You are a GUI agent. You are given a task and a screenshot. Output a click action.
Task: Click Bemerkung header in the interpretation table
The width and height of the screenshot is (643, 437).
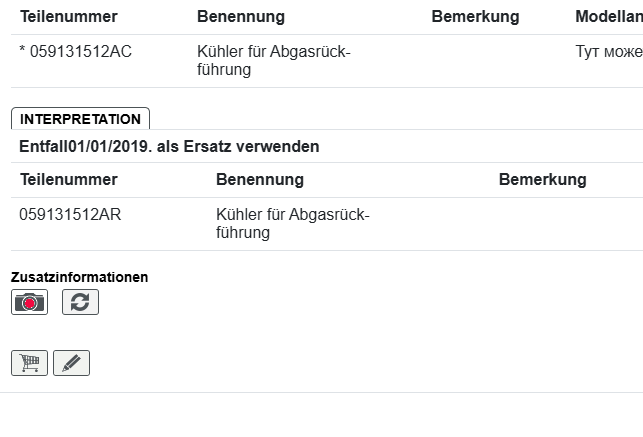pyautogui.click(x=542, y=180)
